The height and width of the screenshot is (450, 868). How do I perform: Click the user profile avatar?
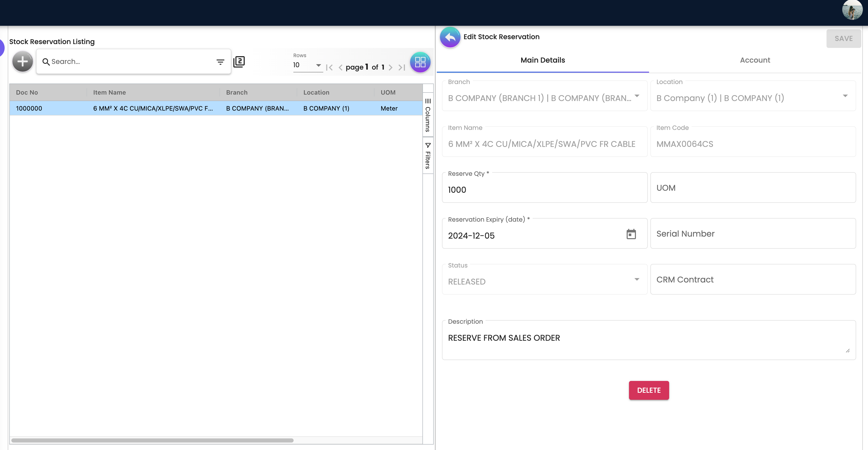[852, 10]
